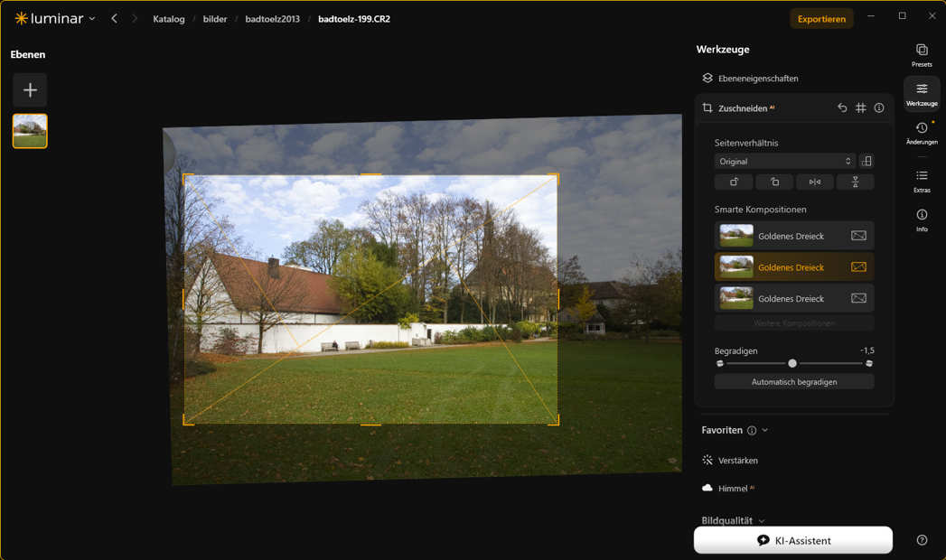Viewport: 946px width, 560px height.
Task: Swap aspect ratio orientation icon beside Original
Action: (866, 161)
